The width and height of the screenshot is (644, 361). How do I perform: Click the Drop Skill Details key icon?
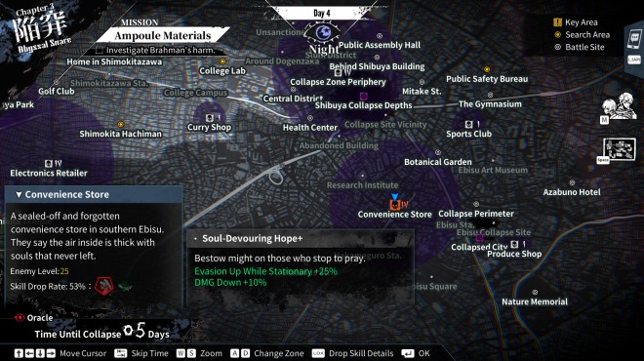318,353
